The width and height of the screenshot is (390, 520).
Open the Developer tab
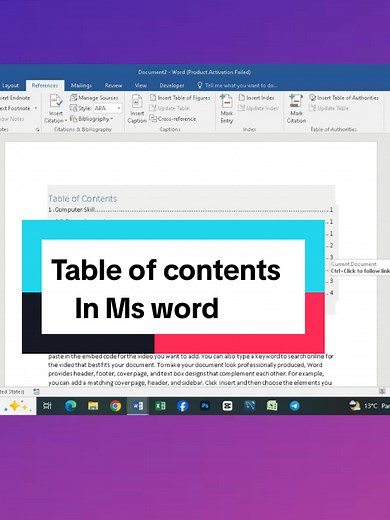[x=172, y=85]
